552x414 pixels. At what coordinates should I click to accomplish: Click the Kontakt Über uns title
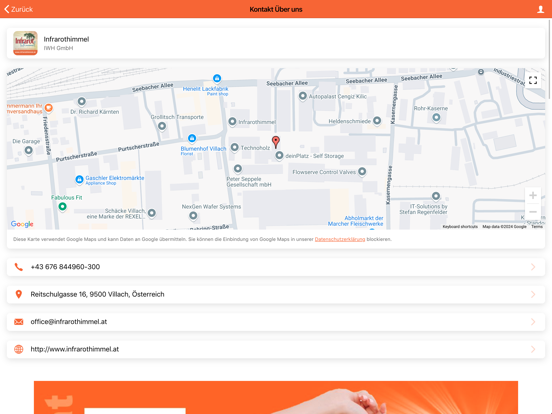click(x=276, y=10)
